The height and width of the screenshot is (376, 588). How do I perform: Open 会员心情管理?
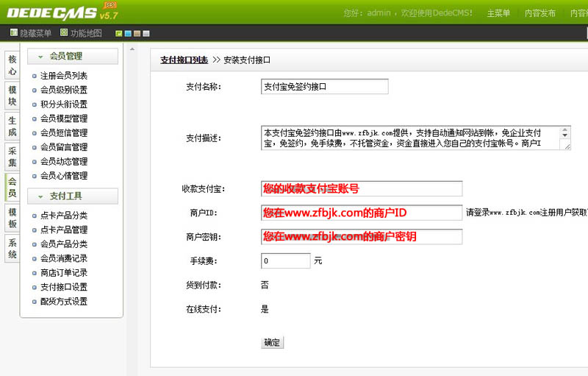click(64, 176)
